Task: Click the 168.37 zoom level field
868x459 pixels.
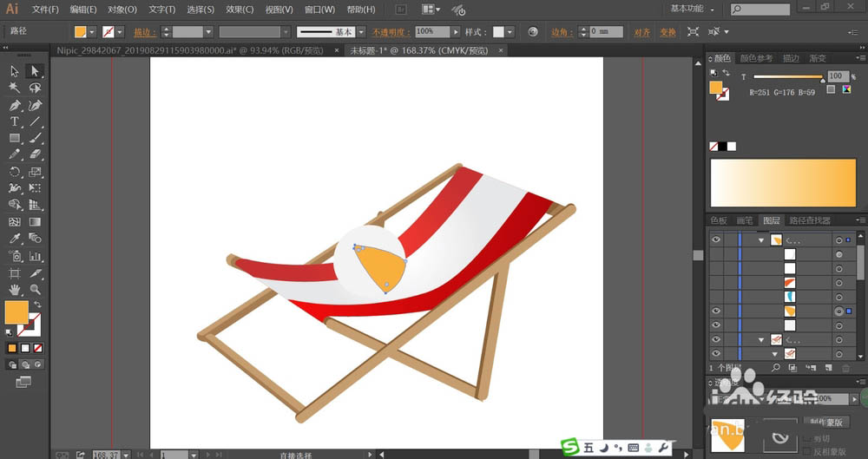Action: [x=105, y=455]
